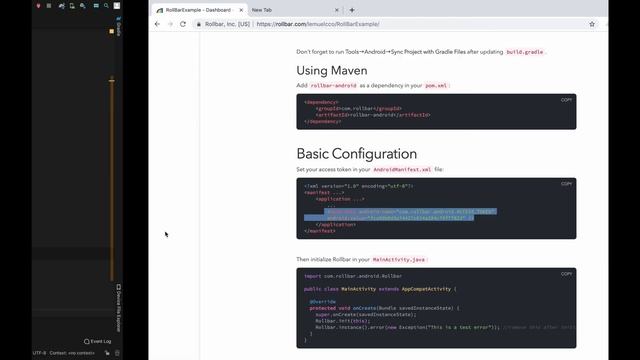Go forward in the browser
Image resolution: width=640 pixels, height=360 pixels.
point(170,24)
